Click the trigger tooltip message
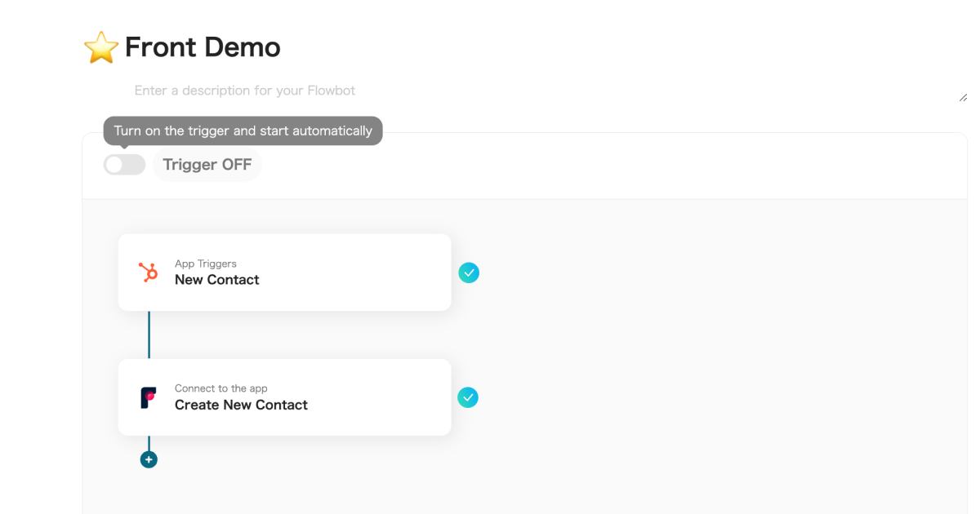The width and height of the screenshot is (980, 514). point(243,131)
